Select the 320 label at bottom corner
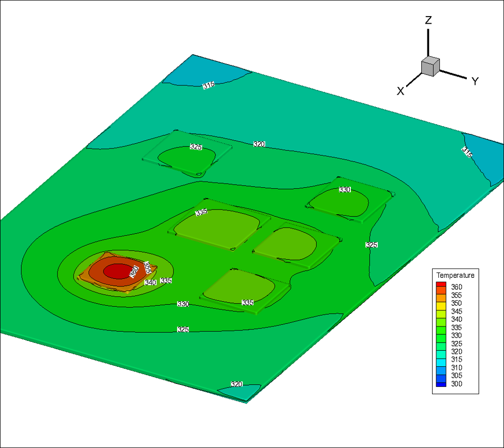This screenshot has height=448, width=504. point(236,384)
